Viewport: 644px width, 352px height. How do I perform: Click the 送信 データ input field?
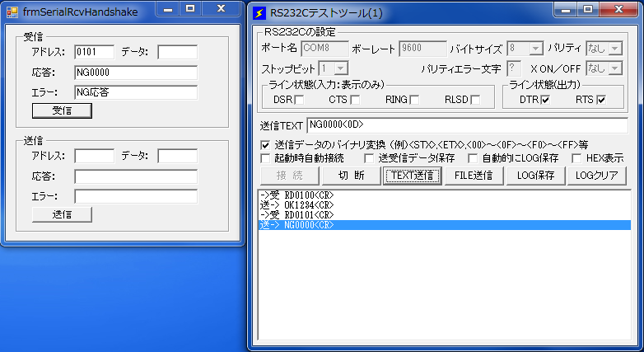click(177, 156)
